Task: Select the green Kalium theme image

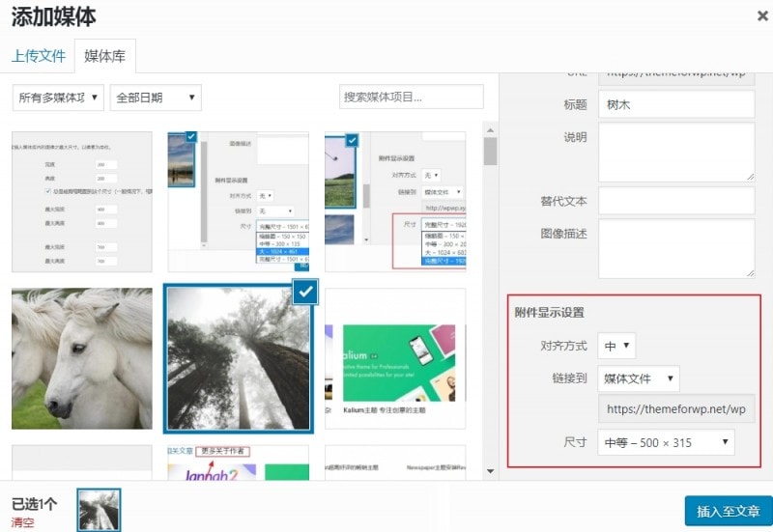Action: pos(395,358)
